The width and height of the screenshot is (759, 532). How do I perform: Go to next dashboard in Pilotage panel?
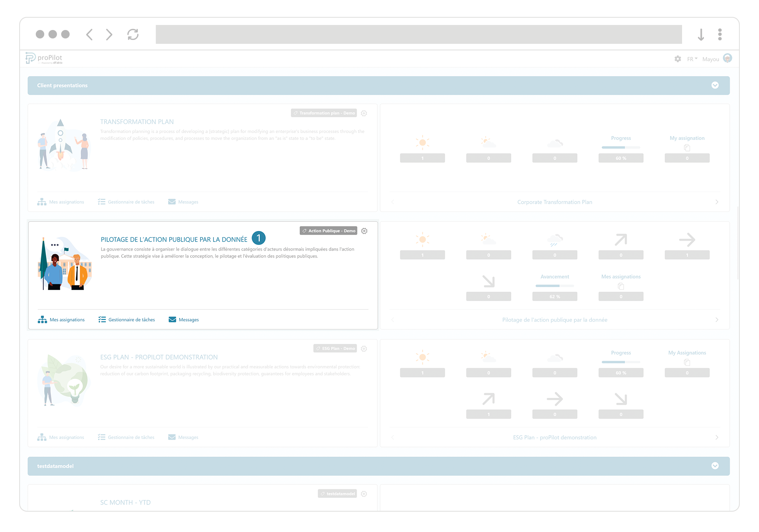(x=717, y=320)
